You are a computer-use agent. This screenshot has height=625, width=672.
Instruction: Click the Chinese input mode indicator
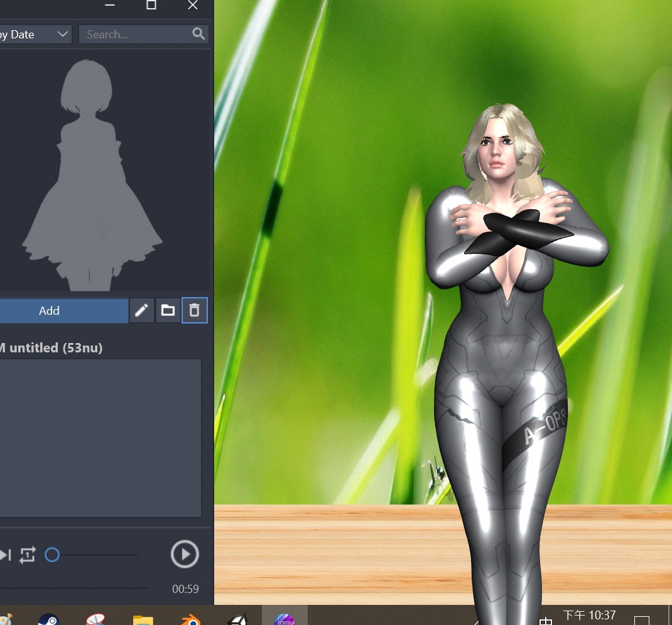pyautogui.click(x=546, y=621)
